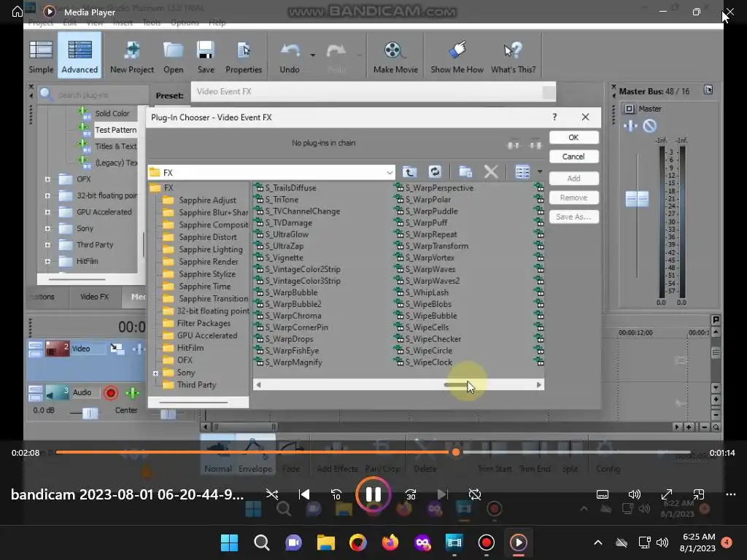This screenshot has width=747, height=560.
Task: Open the Normal edit tool tab
Action: click(x=217, y=454)
